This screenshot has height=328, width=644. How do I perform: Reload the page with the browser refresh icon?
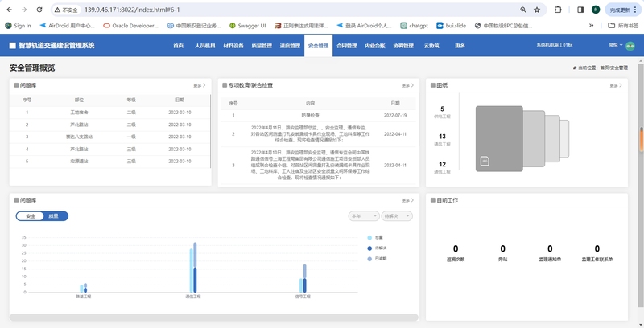click(x=39, y=10)
